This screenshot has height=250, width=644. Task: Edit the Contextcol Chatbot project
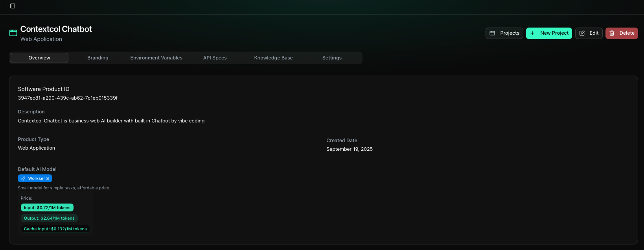click(x=589, y=33)
